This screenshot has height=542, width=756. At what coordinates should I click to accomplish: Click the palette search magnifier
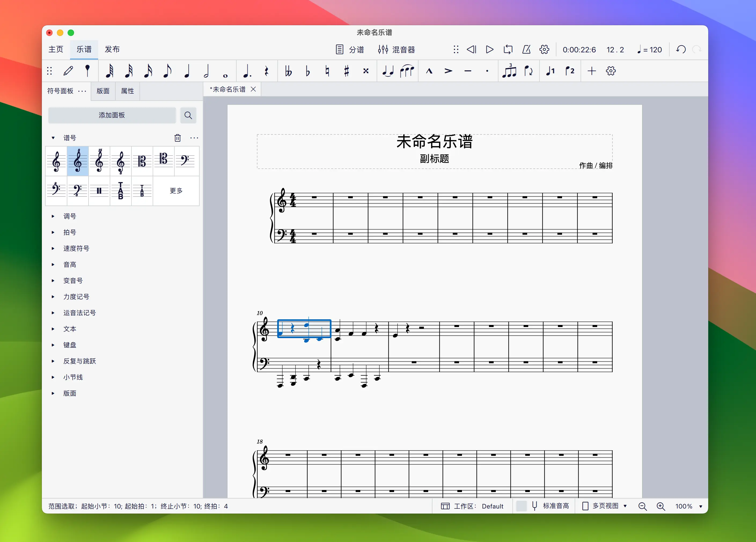(188, 115)
